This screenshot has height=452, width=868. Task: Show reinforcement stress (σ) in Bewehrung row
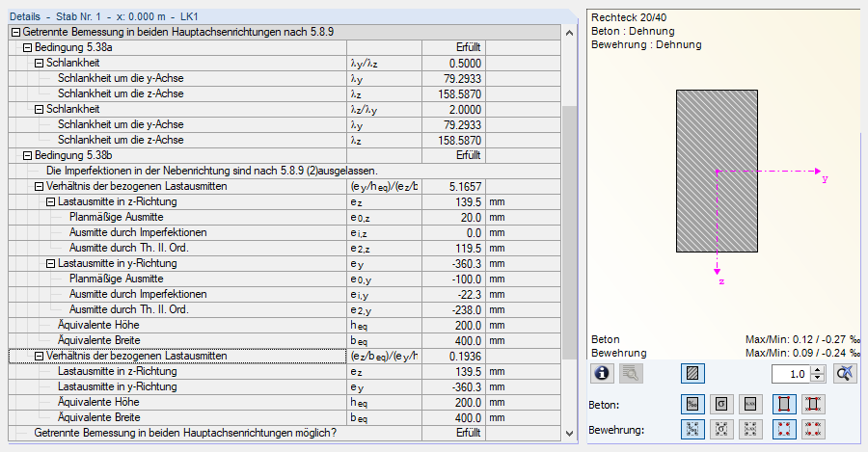[721, 429]
